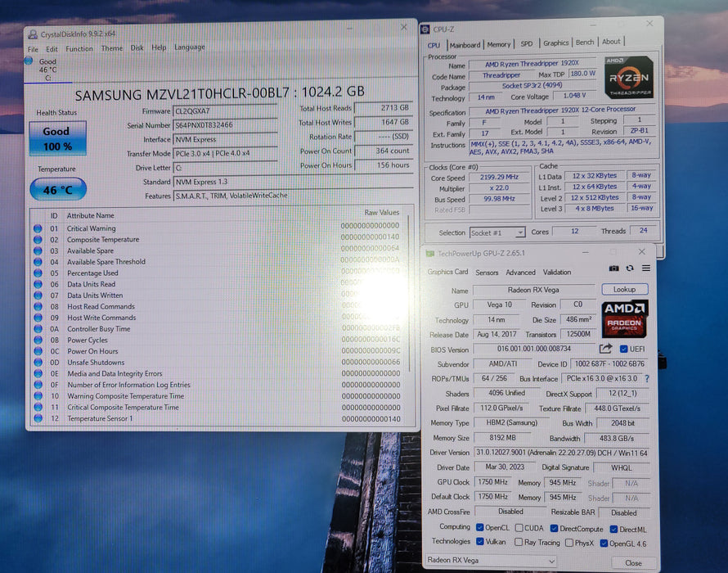Click the Good 100 % health status button
Image resolution: width=728 pixels, height=573 pixels.
(x=57, y=138)
